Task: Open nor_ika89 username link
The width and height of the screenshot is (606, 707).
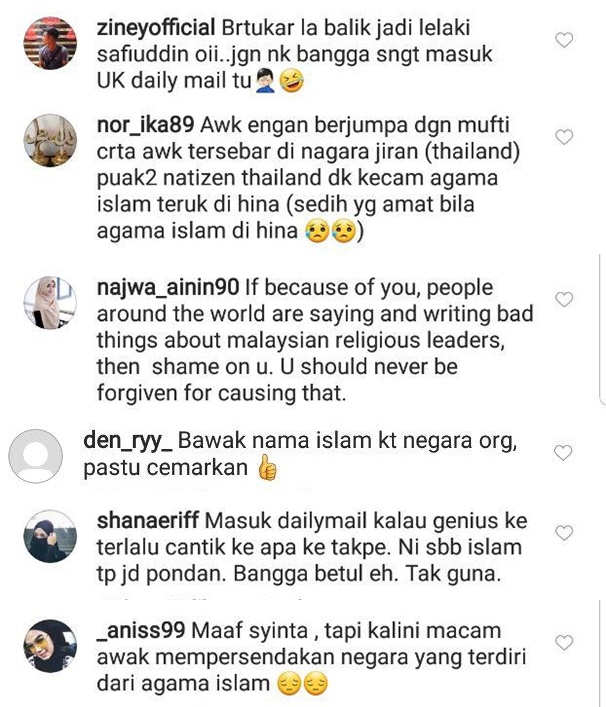Action: coord(145,125)
